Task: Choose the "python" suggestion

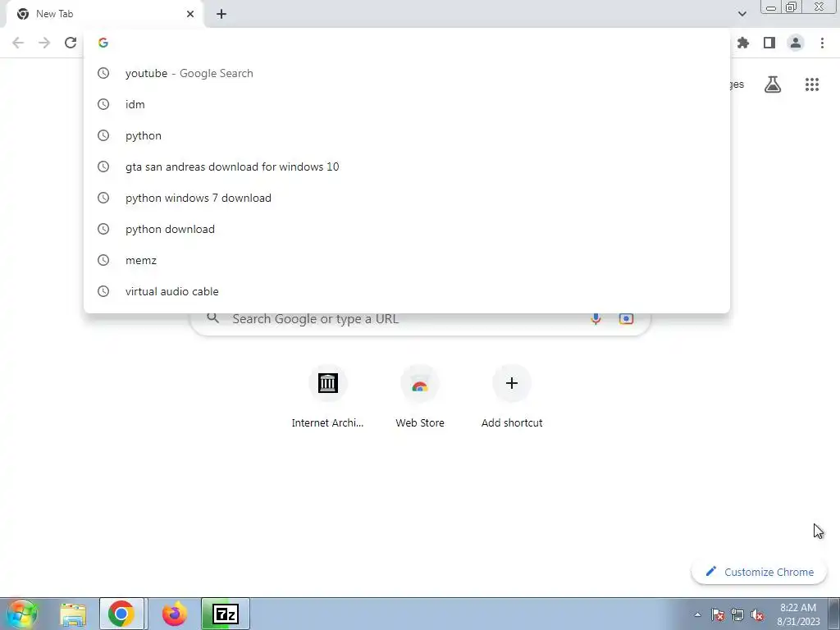Action: pos(407,135)
